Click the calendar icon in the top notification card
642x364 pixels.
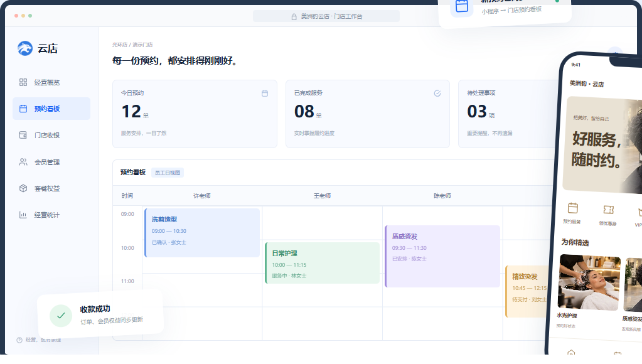click(x=462, y=6)
